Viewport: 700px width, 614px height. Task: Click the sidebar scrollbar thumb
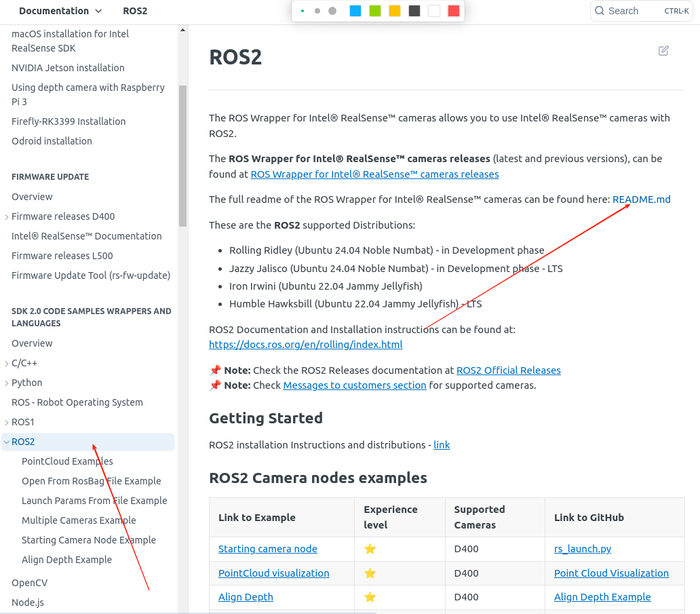(x=182, y=156)
